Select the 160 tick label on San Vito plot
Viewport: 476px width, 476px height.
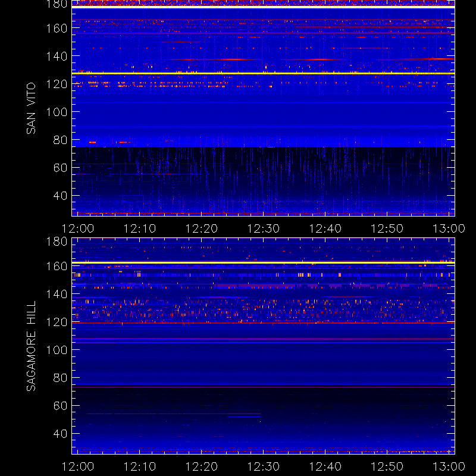(x=57, y=28)
